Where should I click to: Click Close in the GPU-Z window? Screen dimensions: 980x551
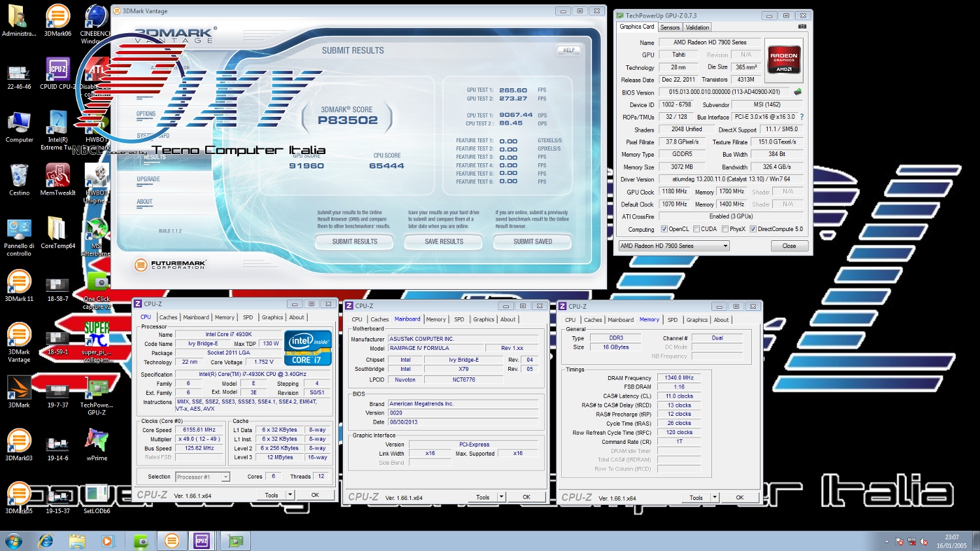[789, 246]
